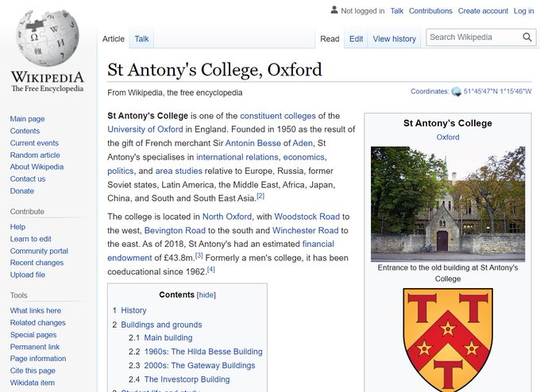Follow Winchester Road link
This screenshot has height=392, width=540.
(306, 231)
